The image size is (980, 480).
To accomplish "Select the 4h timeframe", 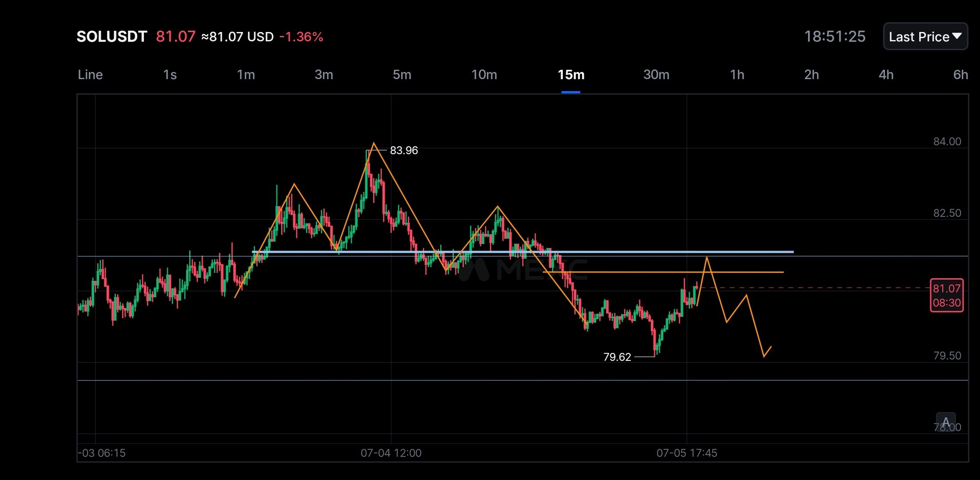I will click(886, 75).
